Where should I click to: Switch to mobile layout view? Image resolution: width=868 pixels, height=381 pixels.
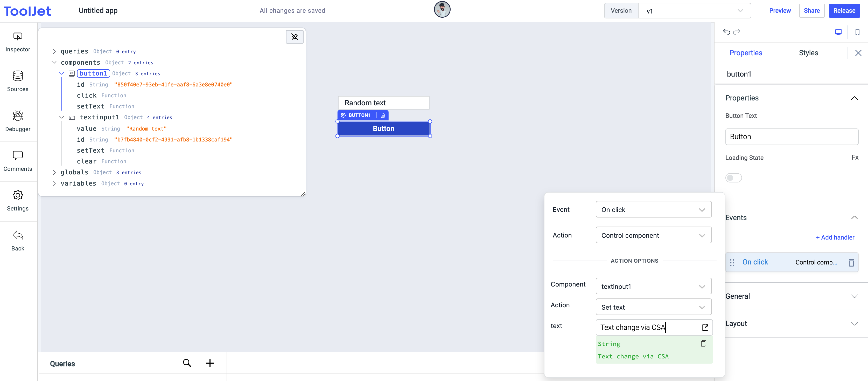(857, 32)
